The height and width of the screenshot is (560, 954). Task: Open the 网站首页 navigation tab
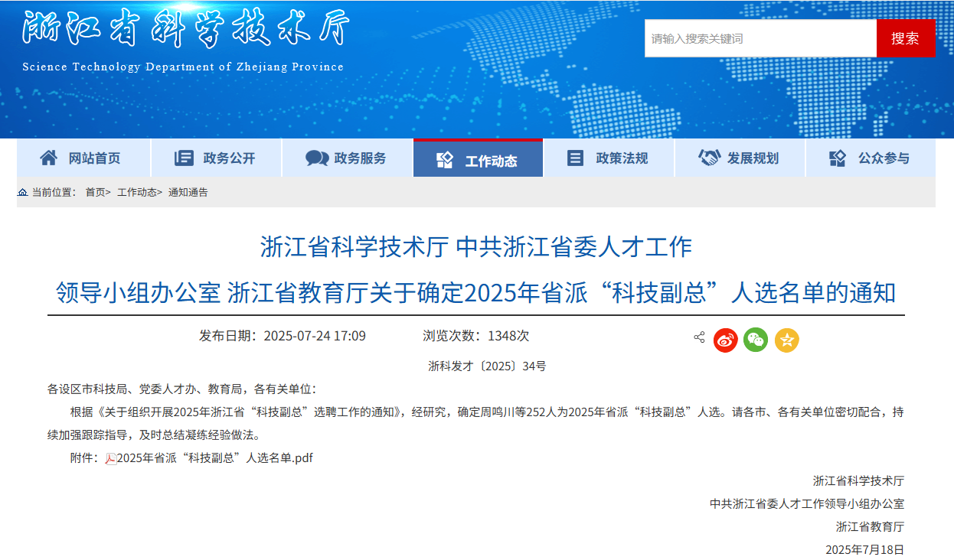(83, 158)
